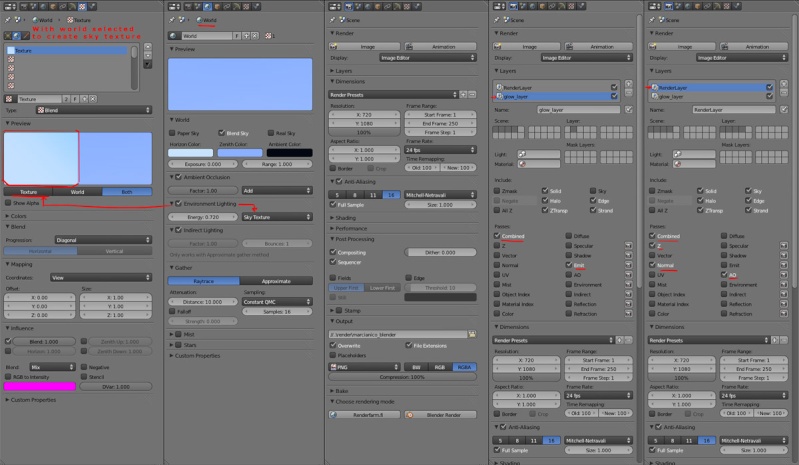This screenshot has height=465, width=799.
Task: Select the brush texture context icon above the slot list
Action: click(x=25, y=36)
